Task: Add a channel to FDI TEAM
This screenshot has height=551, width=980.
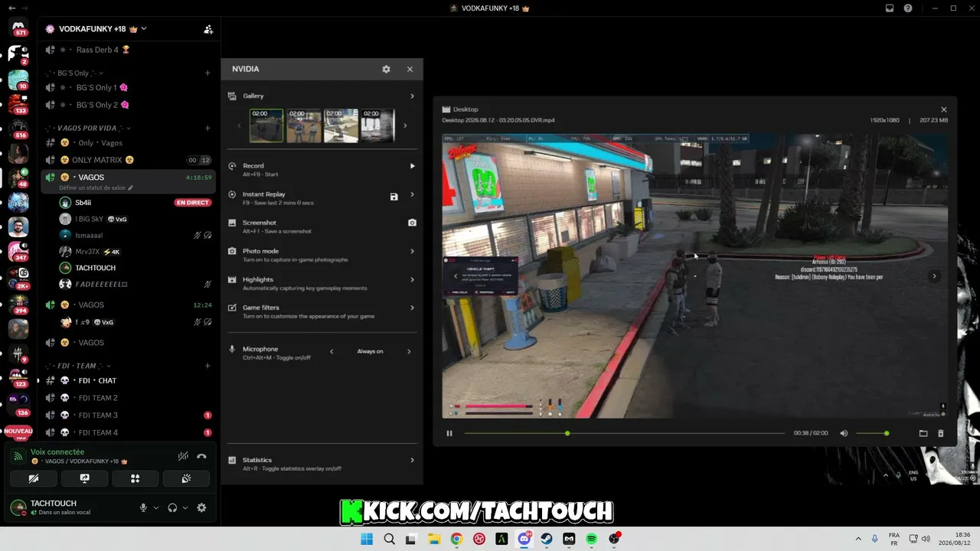Action: pyautogui.click(x=207, y=366)
